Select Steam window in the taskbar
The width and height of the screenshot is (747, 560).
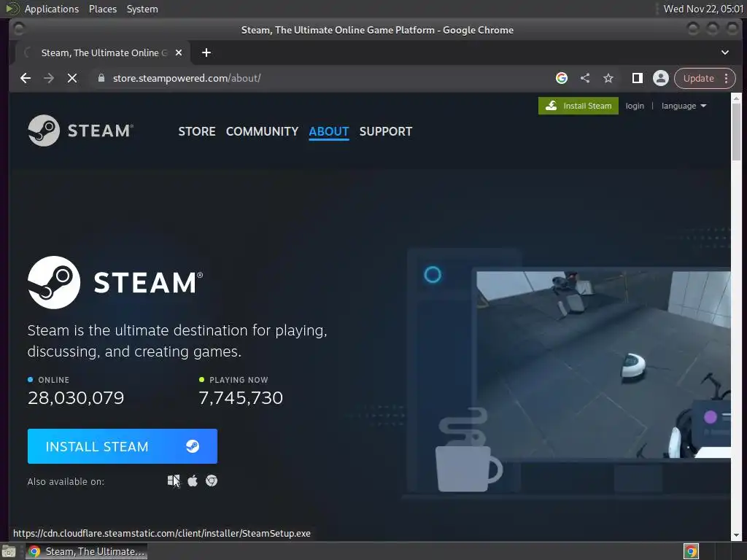point(86,551)
